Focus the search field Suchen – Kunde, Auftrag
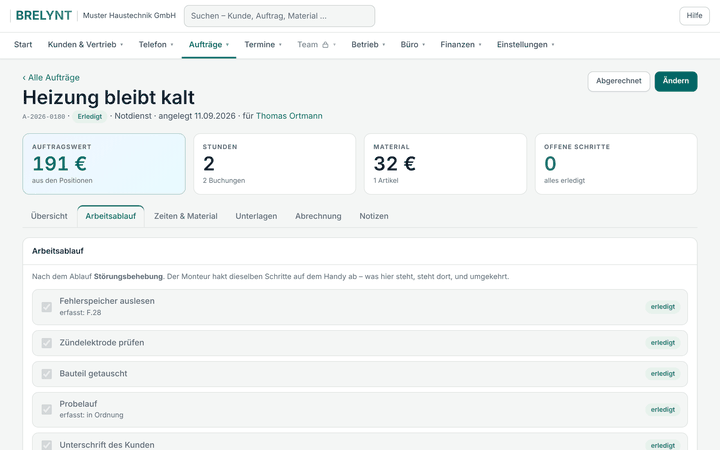 [x=279, y=16]
